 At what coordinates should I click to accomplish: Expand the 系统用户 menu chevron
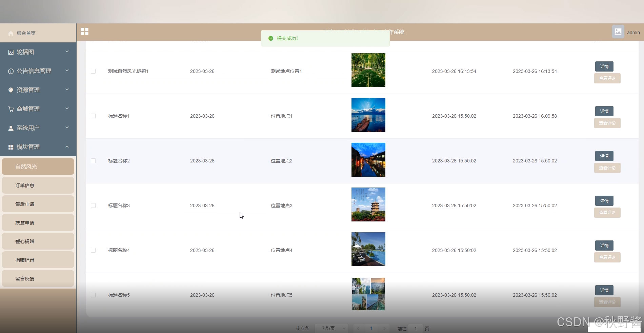click(x=67, y=128)
